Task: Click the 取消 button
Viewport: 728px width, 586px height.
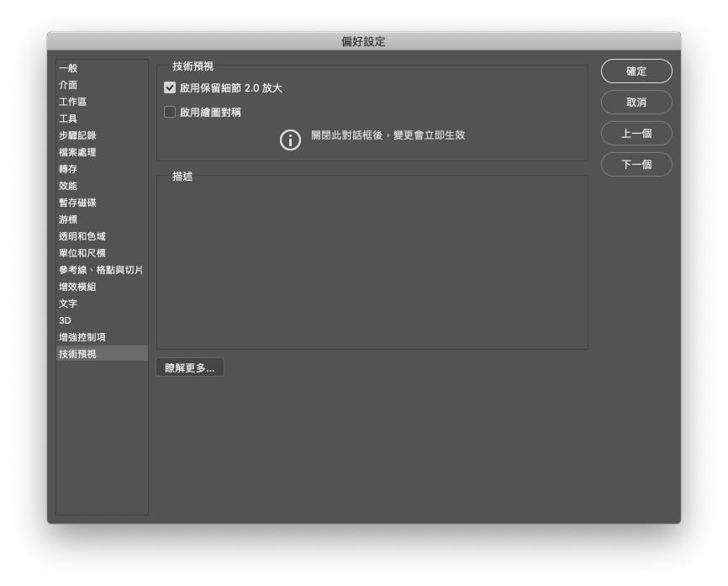Action: [636, 103]
